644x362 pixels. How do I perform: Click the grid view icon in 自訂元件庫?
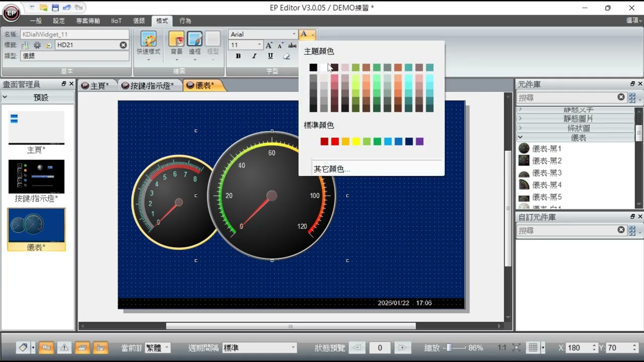click(632, 230)
